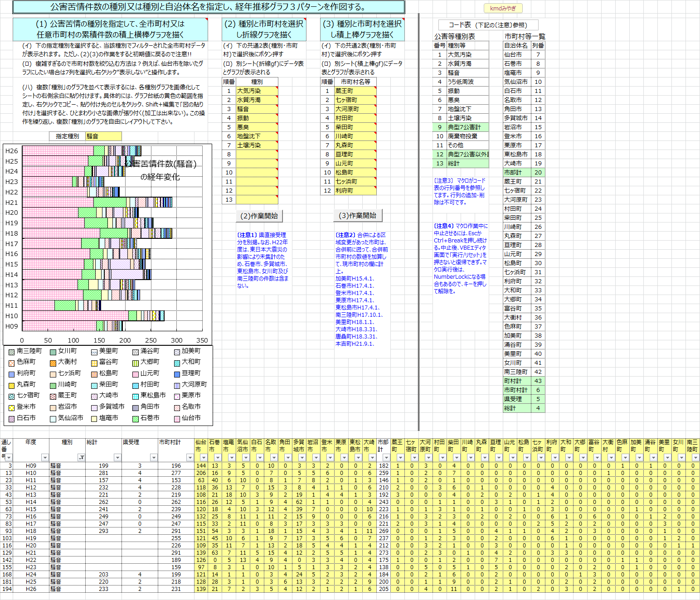The image size is (700, 600).
Task: Click 典型7公害計 in the code table
Action: 468,127
